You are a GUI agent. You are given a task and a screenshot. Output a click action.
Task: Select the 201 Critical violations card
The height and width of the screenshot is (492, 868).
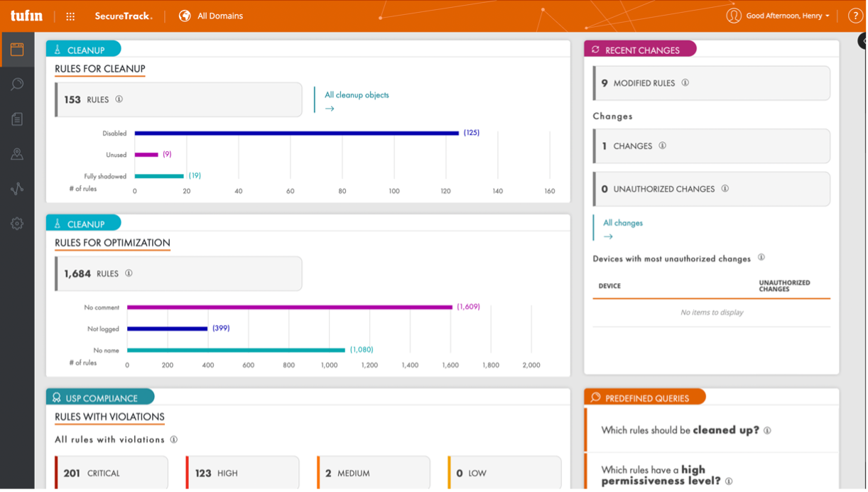coord(112,473)
